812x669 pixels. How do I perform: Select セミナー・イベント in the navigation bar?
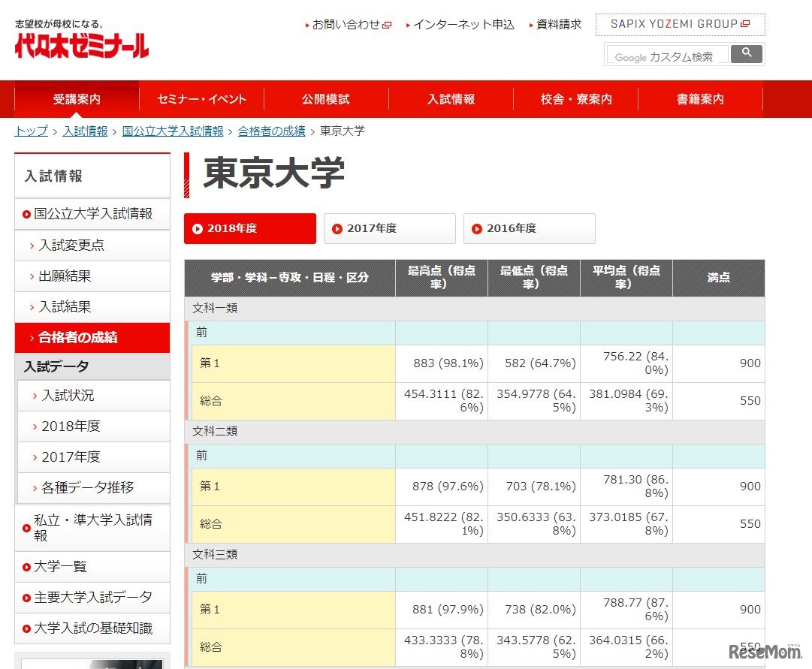201,99
